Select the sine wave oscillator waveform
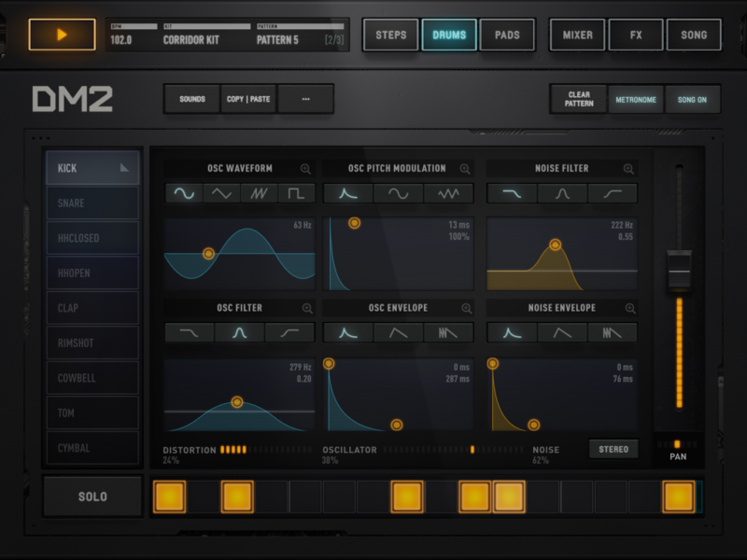Viewport: 747px width, 560px height. pos(184,193)
